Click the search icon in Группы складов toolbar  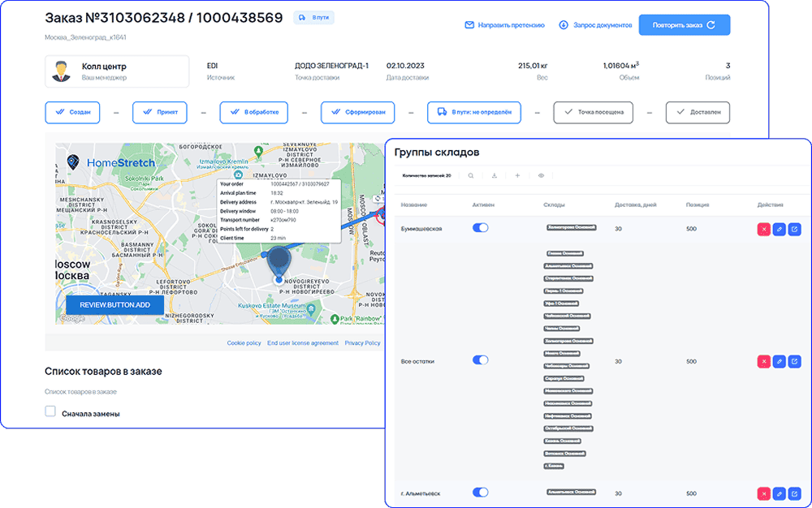click(471, 175)
